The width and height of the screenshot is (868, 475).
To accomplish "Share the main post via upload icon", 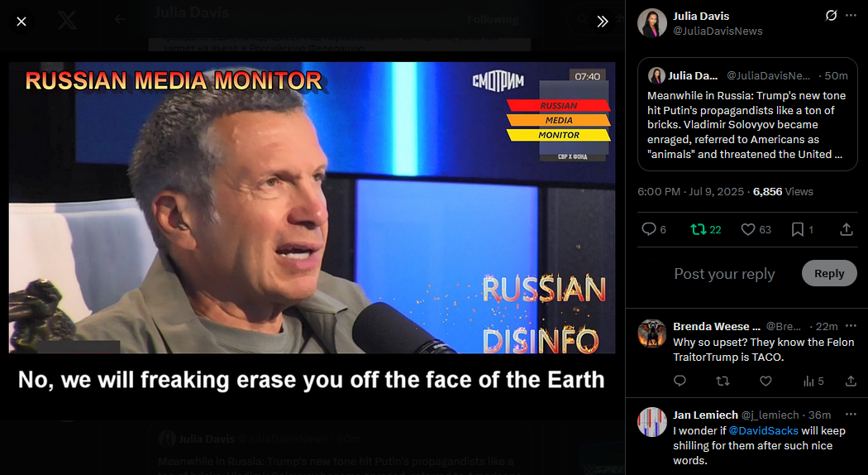I will click(x=847, y=229).
